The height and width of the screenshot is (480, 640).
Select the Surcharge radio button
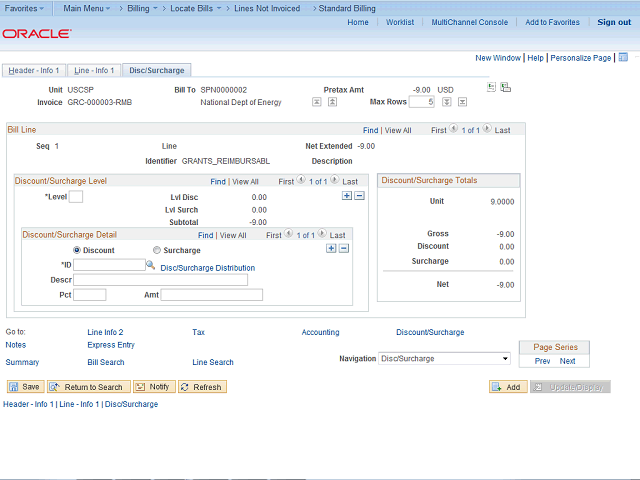[x=157, y=250]
